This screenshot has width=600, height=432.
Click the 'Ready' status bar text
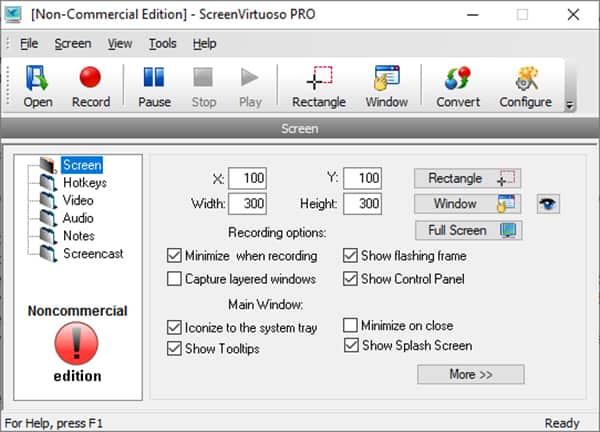click(x=562, y=423)
